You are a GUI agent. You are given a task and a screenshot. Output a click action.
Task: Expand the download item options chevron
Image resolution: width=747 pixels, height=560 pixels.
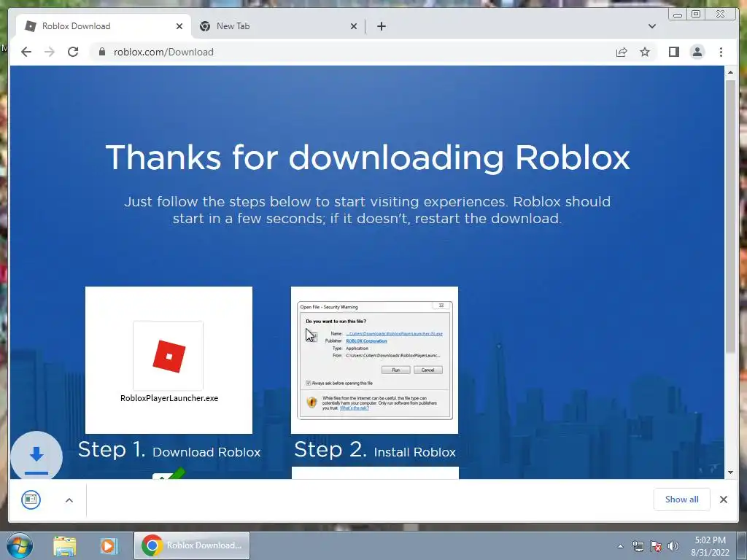pyautogui.click(x=69, y=500)
